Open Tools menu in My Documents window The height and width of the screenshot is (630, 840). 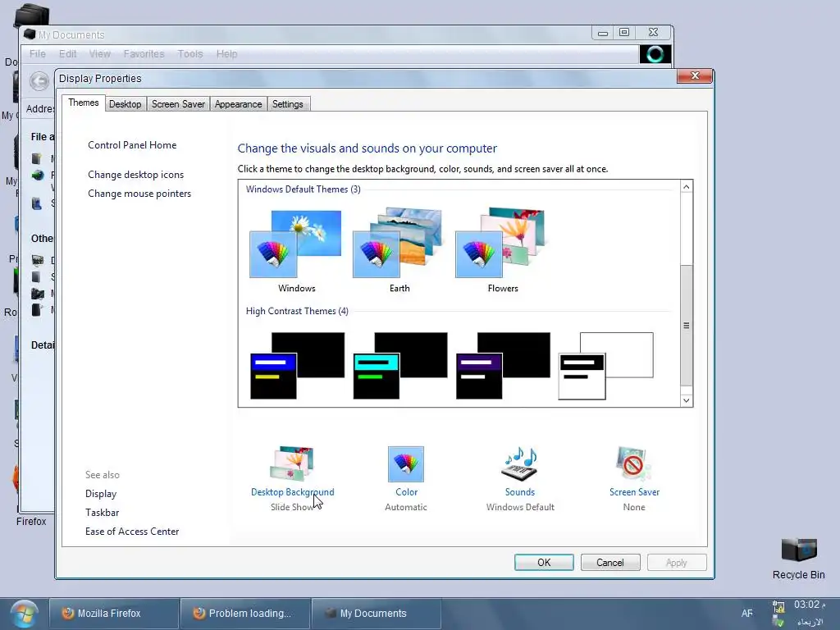[190, 54]
